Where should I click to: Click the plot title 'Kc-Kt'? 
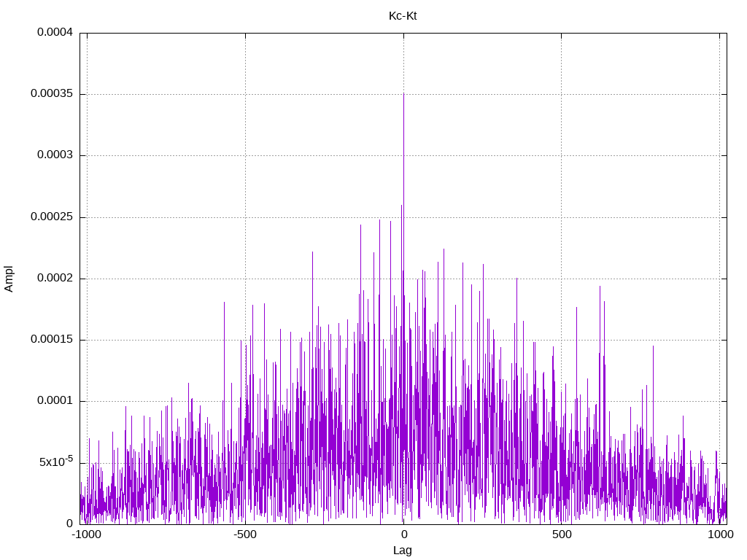pos(403,16)
